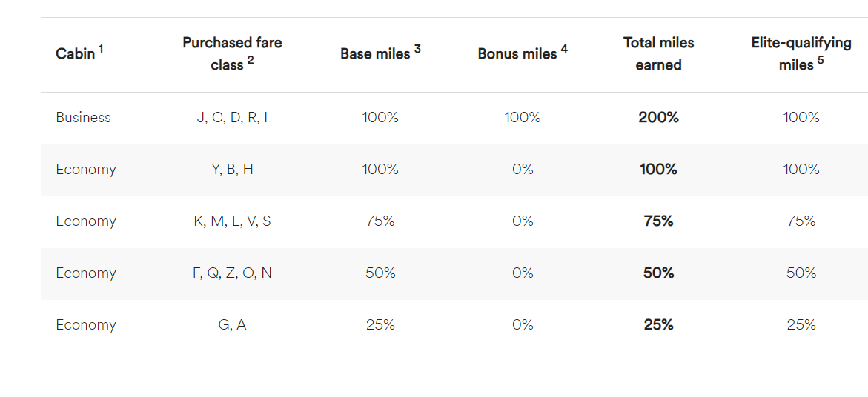Image resolution: width=868 pixels, height=397 pixels.
Task: Click footnote 5 on Elite-qualifying miles header
Action: click(821, 61)
